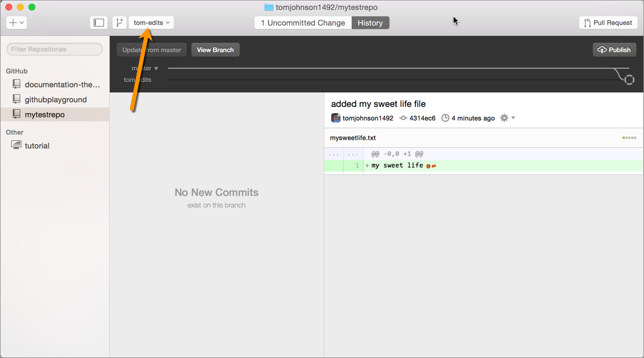Viewport: 644px width, 358px height.
Task: Click in the Filter Repositories field
Action: [x=54, y=49]
